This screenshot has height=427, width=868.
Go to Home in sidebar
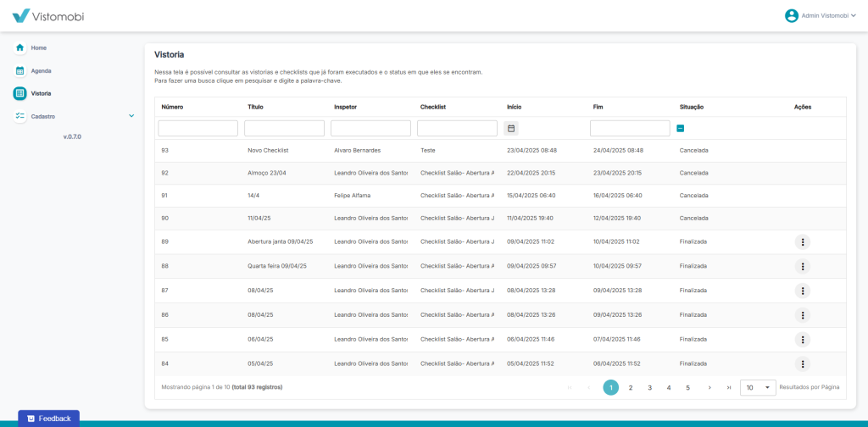pyautogui.click(x=39, y=47)
